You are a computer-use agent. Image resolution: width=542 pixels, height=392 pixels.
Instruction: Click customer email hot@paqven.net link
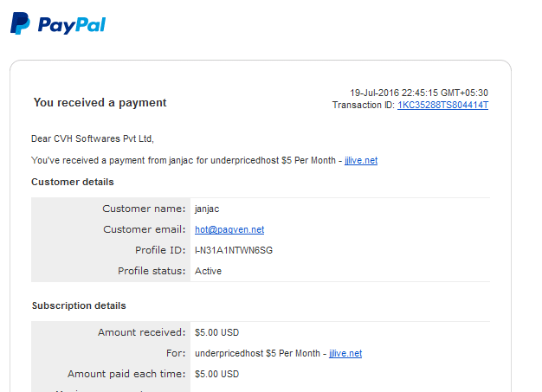(x=229, y=229)
